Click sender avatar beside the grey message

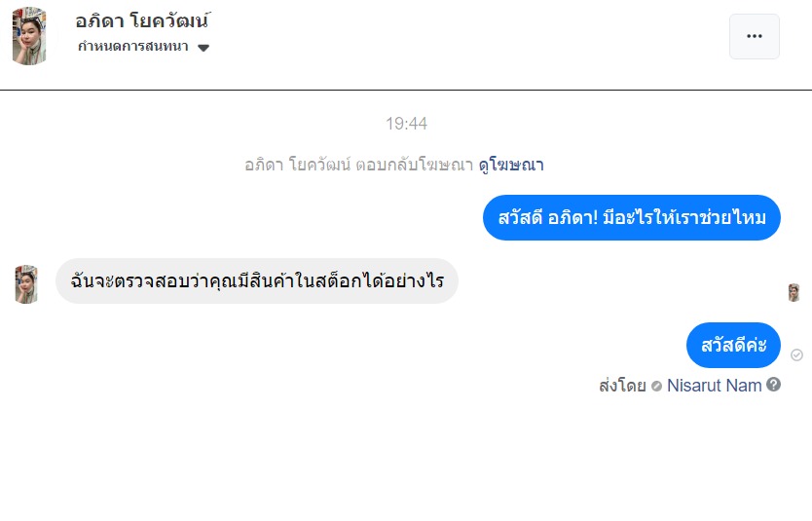pos(26,283)
